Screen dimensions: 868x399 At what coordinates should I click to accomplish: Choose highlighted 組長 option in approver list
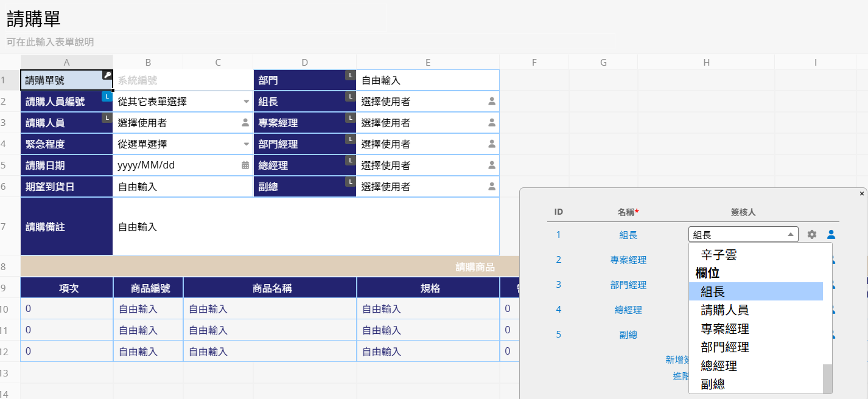[x=755, y=291]
